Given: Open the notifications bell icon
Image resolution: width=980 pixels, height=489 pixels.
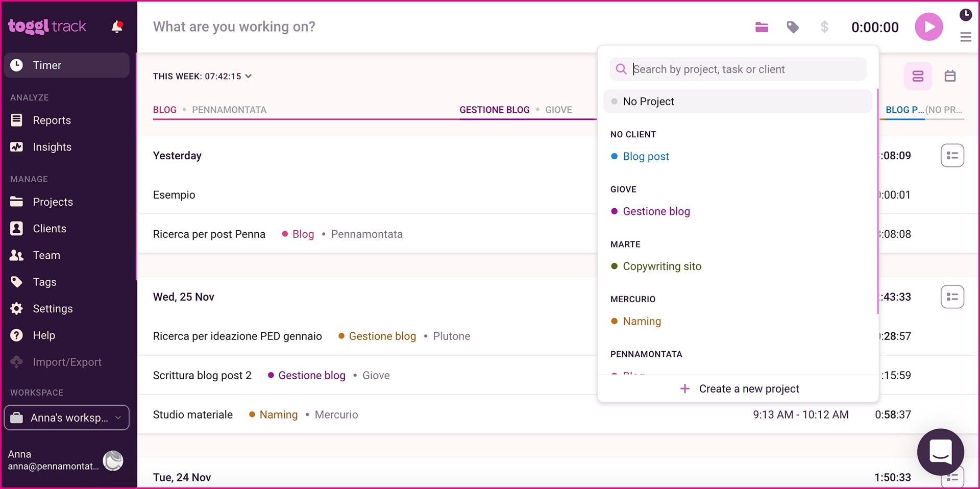Looking at the screenshot, I should [x=117, y=27].
